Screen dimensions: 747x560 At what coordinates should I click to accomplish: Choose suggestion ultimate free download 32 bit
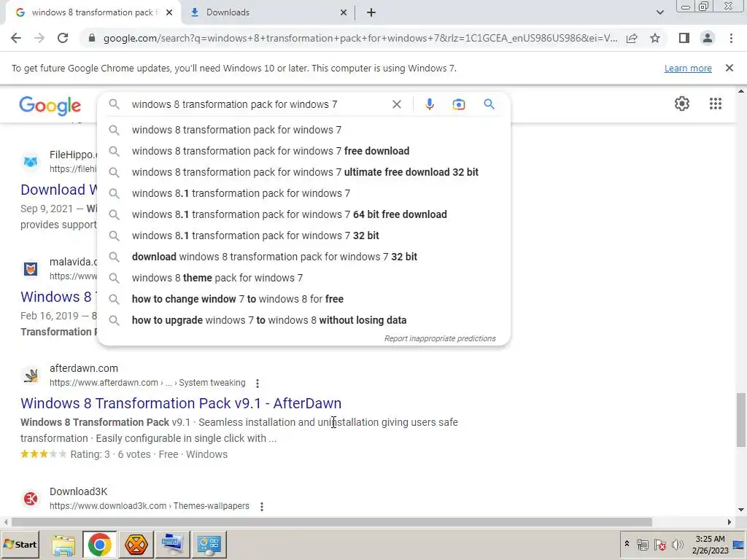pos(304,172)
